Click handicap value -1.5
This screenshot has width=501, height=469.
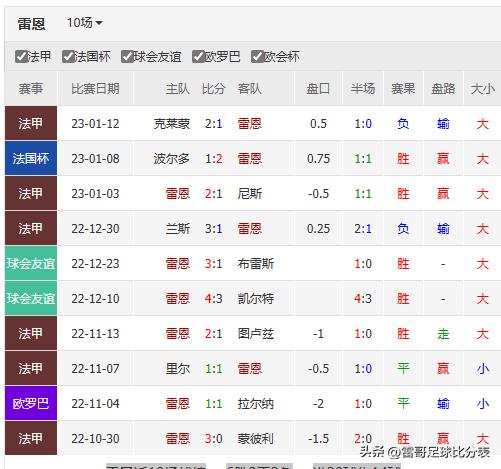coord(318,439)
